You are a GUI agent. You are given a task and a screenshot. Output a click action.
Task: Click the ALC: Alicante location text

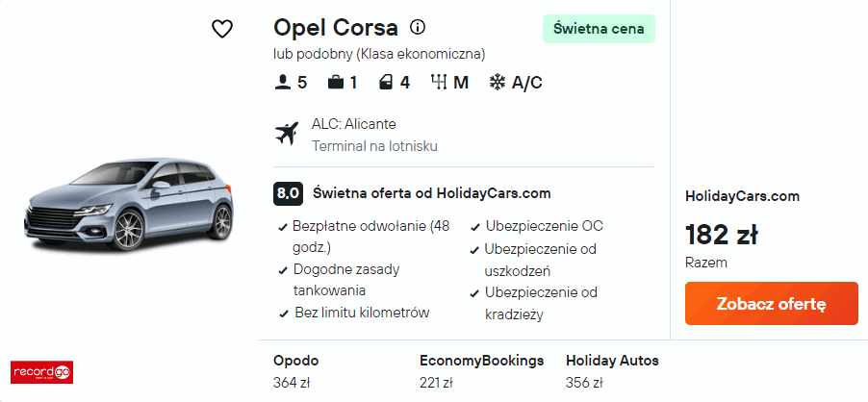[x=353, y=124]
